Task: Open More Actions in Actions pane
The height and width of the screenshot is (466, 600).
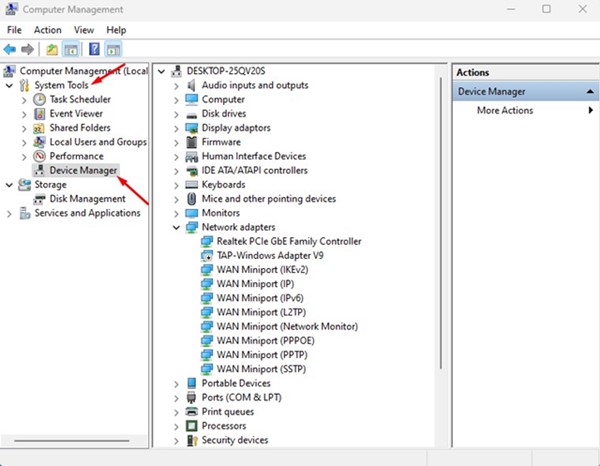Action: [505, 110]
